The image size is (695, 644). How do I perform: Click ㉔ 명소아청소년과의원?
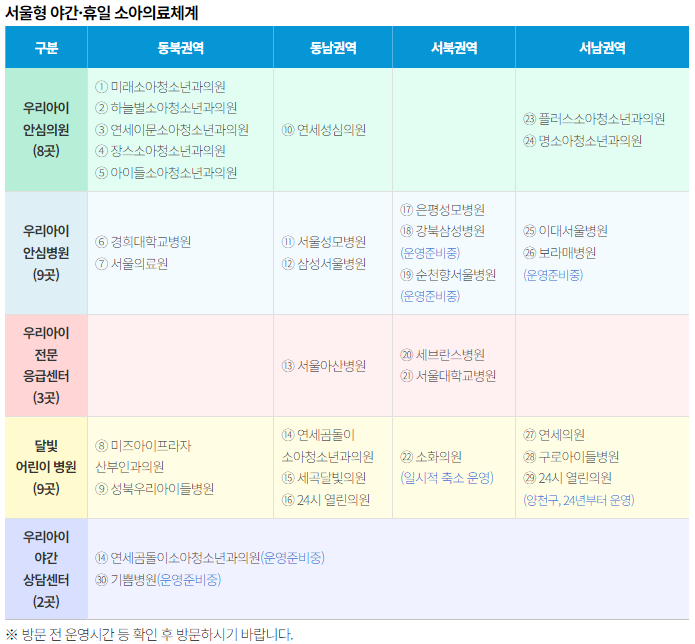(x=582, y=141)
